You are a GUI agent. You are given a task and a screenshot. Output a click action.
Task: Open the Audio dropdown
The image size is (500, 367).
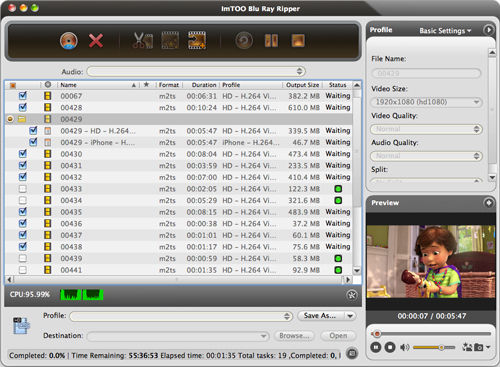click(196, 71)
